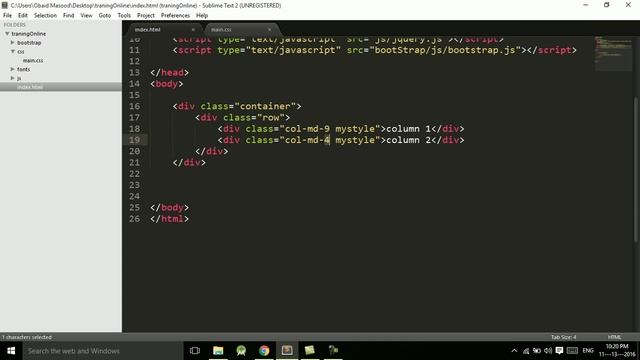This screenshot has width=640, height=360.
Task: Collapse the traningOnline folder
Action: pos(7,33)
